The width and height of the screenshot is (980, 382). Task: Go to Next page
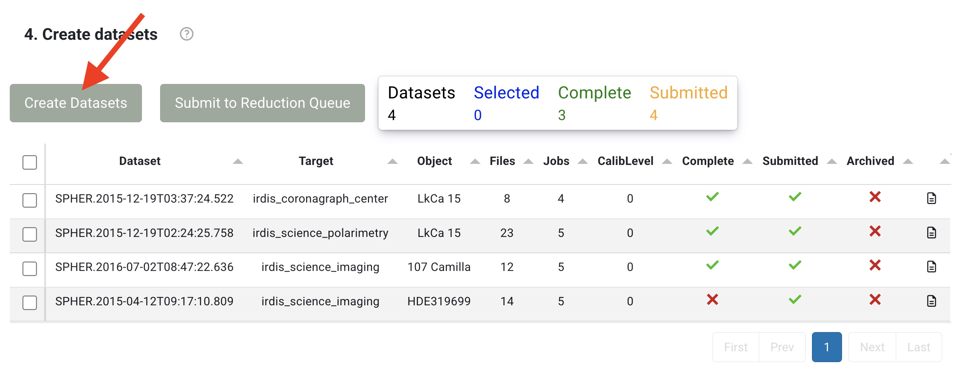(872, 347)
